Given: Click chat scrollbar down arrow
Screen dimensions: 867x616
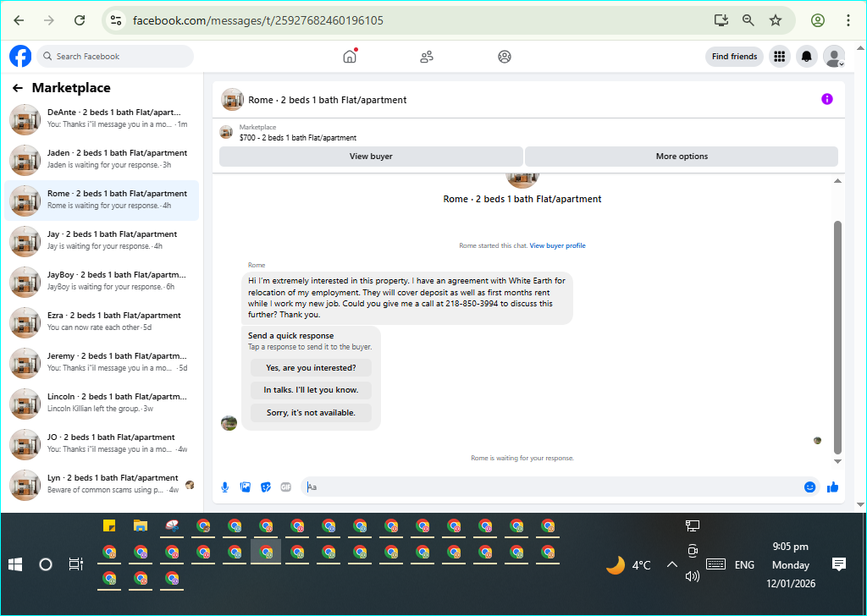Looking at the screenshot, I should (837, 461).
